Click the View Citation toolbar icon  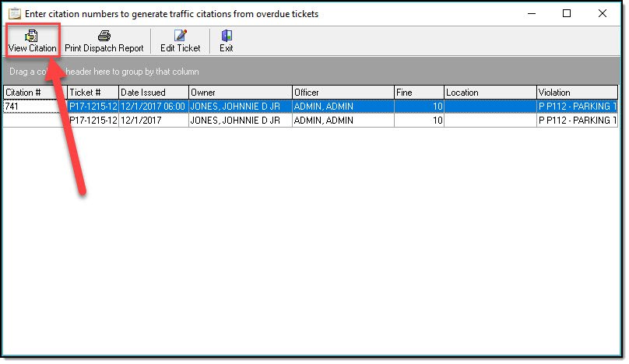coord(32,36)
